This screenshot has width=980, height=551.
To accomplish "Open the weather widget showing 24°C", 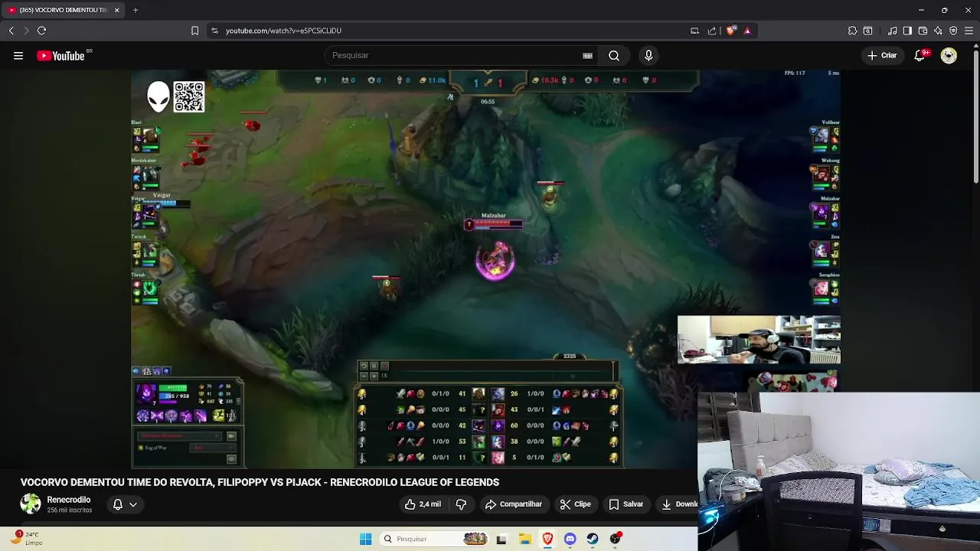I will (26, 538).
